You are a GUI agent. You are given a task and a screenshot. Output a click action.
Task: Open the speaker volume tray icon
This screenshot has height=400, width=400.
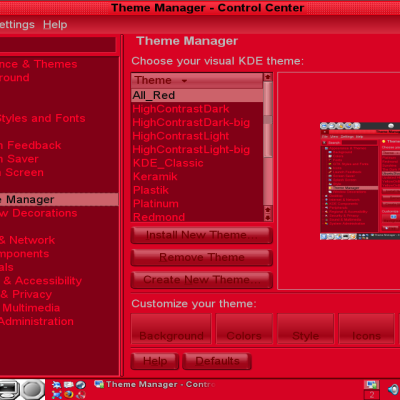click(x=394, y=389)
